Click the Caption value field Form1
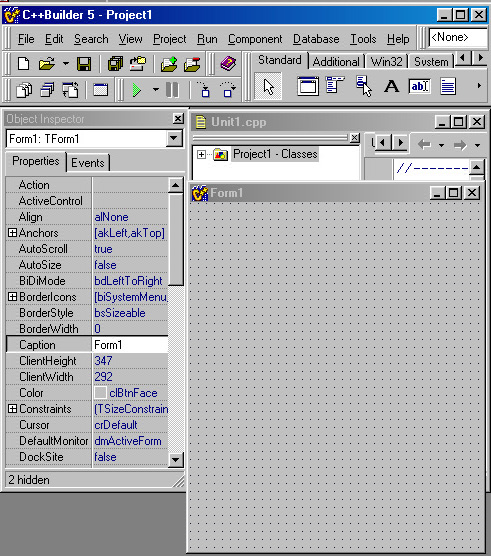 (x=130, y=345)
